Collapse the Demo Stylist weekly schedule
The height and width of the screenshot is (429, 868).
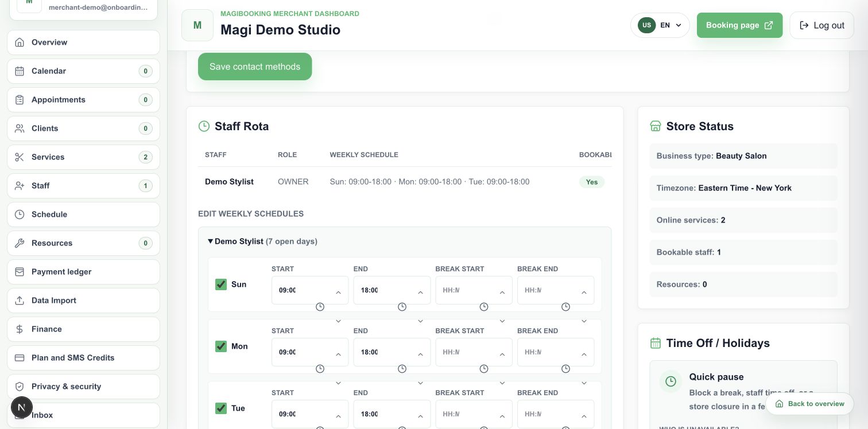click(262, 241)
